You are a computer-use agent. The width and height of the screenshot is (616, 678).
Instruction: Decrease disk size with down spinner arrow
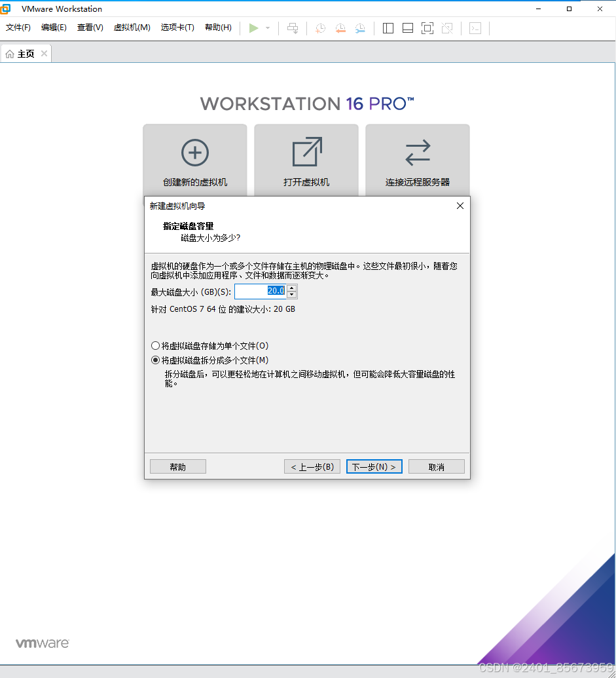292,295
